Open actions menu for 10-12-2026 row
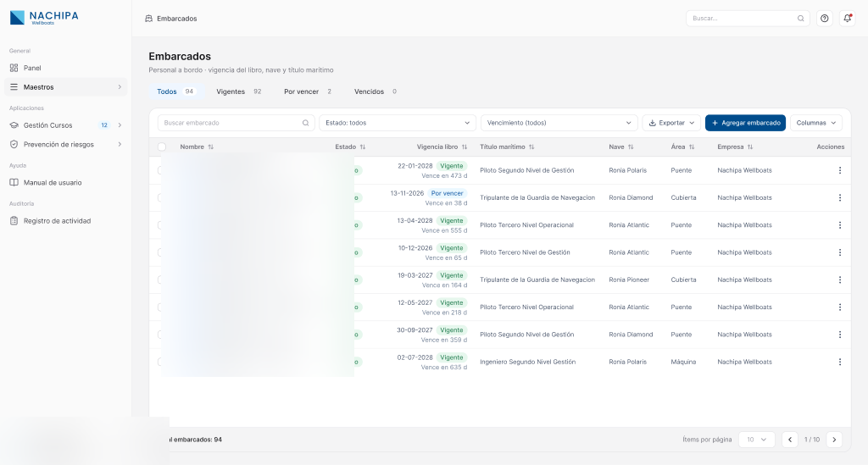Image resolution: width=868 pixels, height=465 pixels. (840, 252)
